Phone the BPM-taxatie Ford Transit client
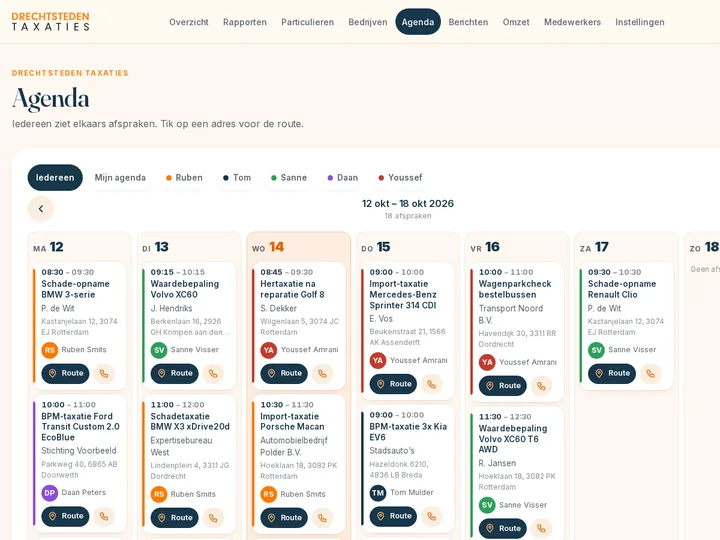This screenshot has height=540, width=720. point(104,516)
